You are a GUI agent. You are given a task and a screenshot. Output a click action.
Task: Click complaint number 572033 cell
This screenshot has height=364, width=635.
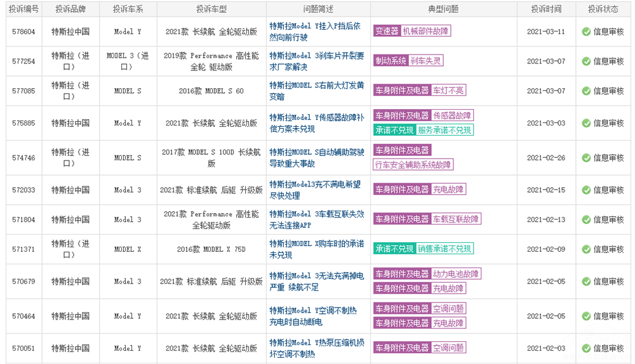pos(23,190)
